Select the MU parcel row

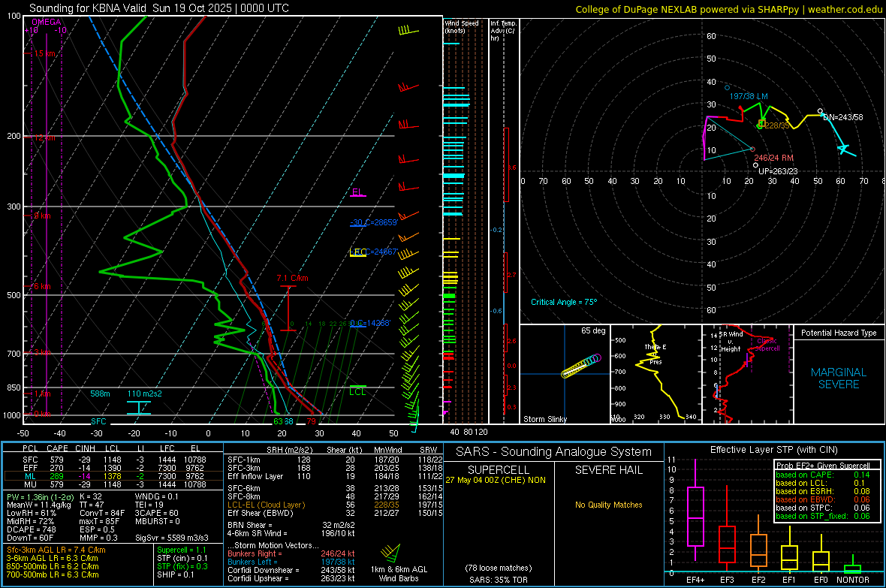113,484
